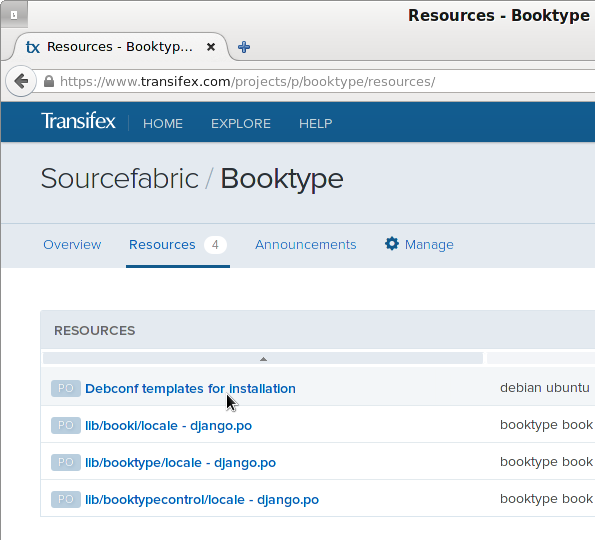Open lib/booktype/locale - django.po resource
Image resolution: width=595 pixels, height=540 pixels.
click(180, 463)
